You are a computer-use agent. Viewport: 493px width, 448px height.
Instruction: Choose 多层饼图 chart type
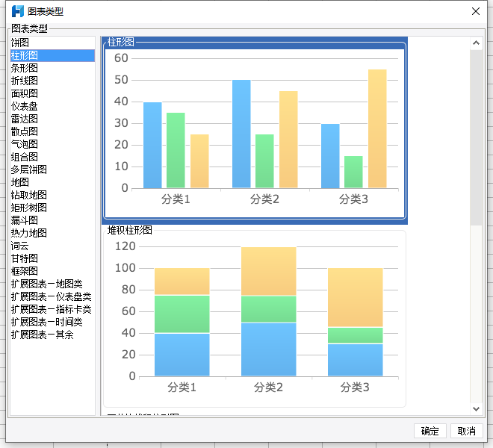(52, 169)
